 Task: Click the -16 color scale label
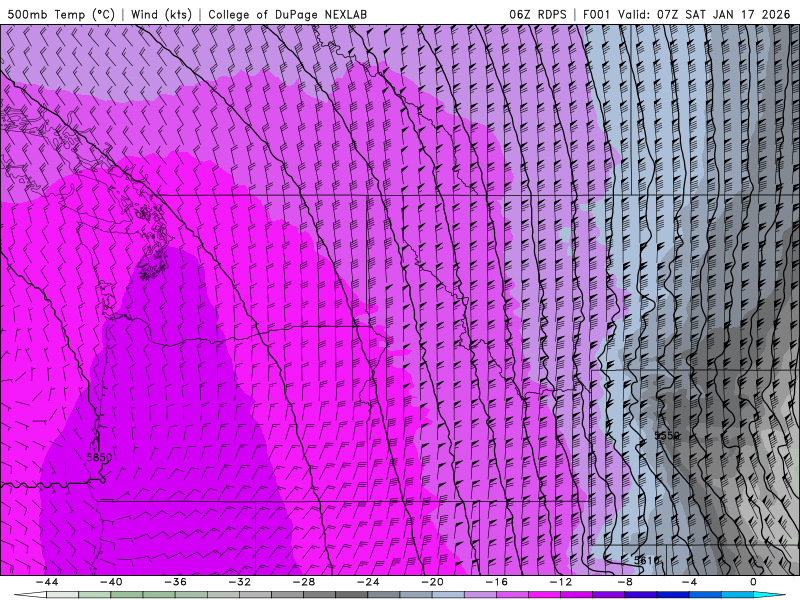click(x=497, y=582)
